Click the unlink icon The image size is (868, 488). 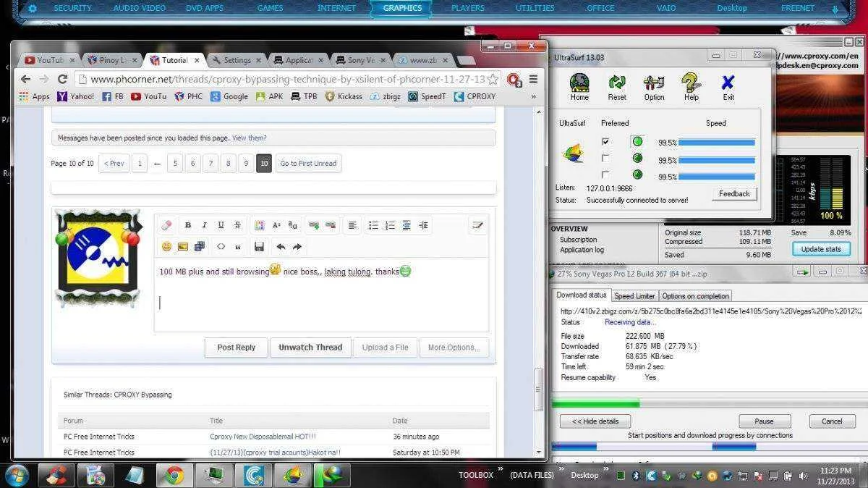331,225
